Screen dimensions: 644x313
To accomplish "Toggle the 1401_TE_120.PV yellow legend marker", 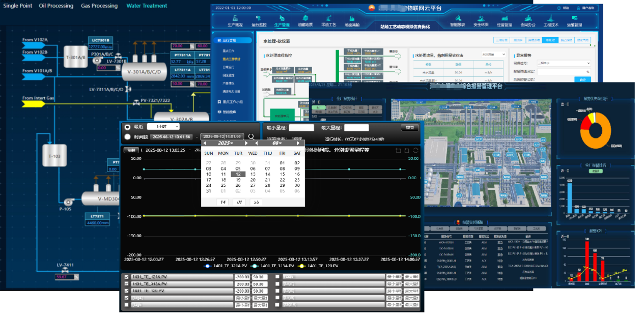I will (x=301, y=266).
